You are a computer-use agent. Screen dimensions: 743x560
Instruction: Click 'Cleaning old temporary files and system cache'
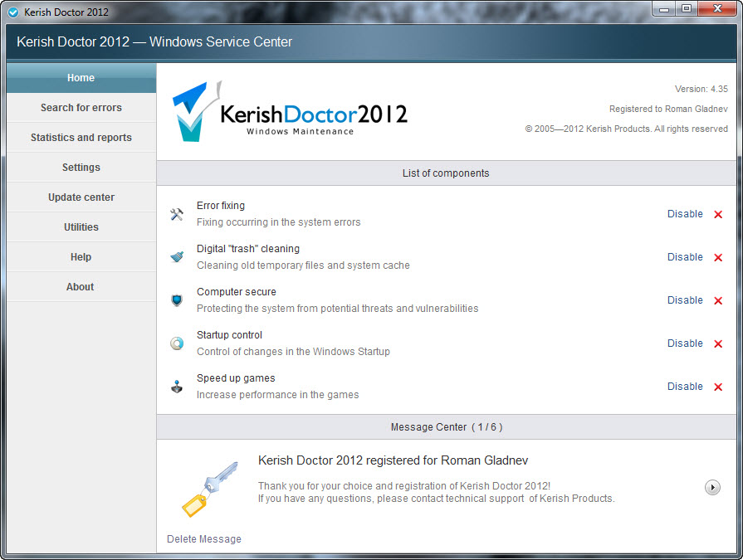(303, 265)
